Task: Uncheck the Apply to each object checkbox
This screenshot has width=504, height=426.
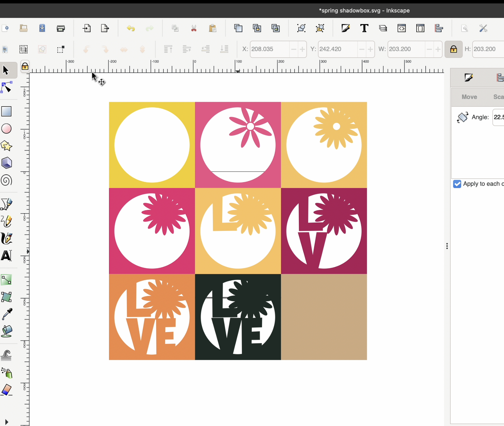Action: 457,184
